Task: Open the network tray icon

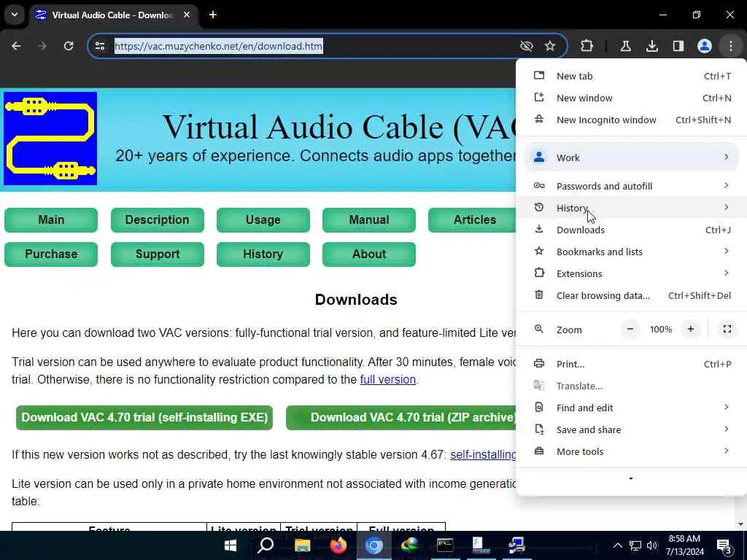Action: [x=635, y=545]
